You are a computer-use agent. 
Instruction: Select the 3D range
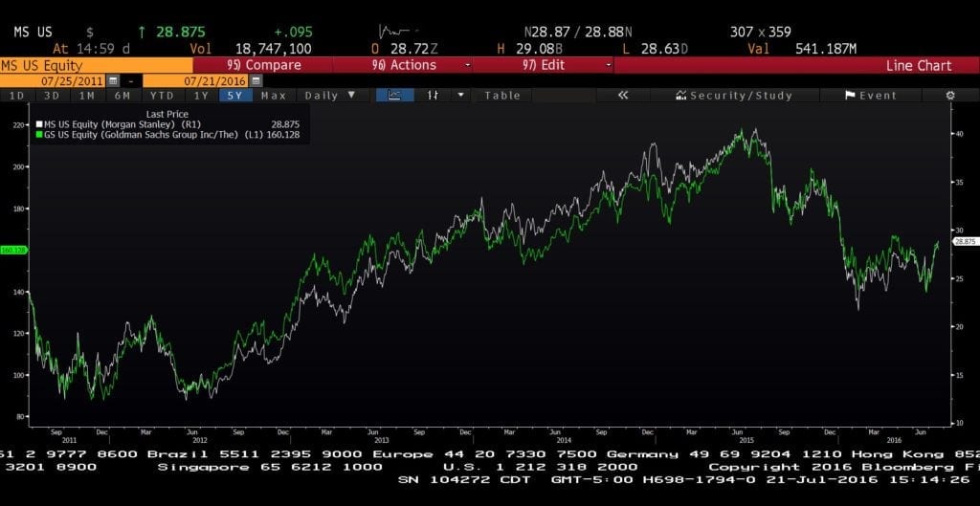[52, 96]
